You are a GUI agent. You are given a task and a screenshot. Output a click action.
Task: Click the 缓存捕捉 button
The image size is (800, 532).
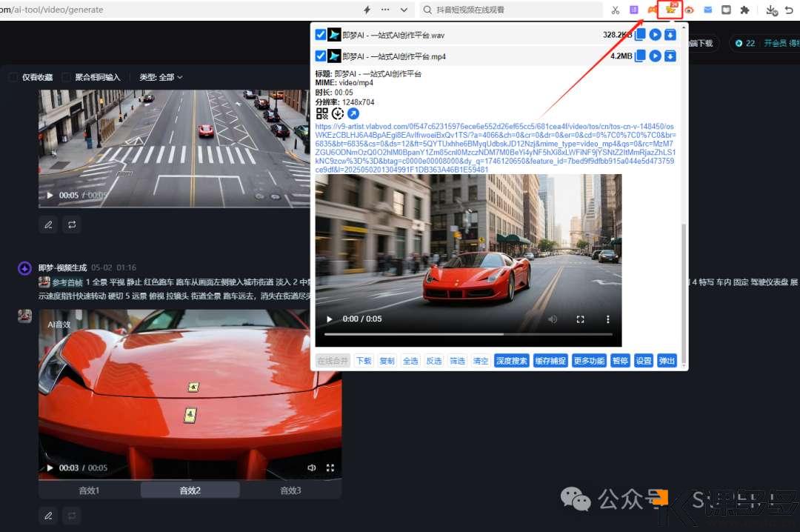[550, 361]
